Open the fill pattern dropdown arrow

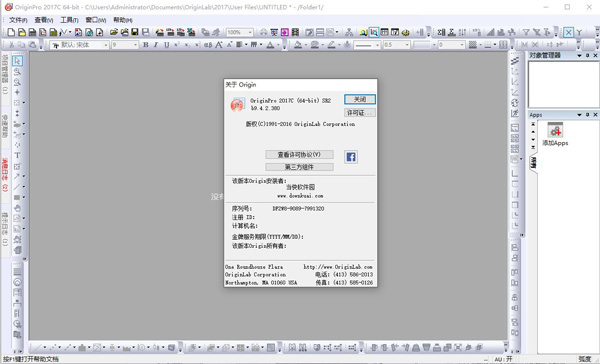[481, 45]
